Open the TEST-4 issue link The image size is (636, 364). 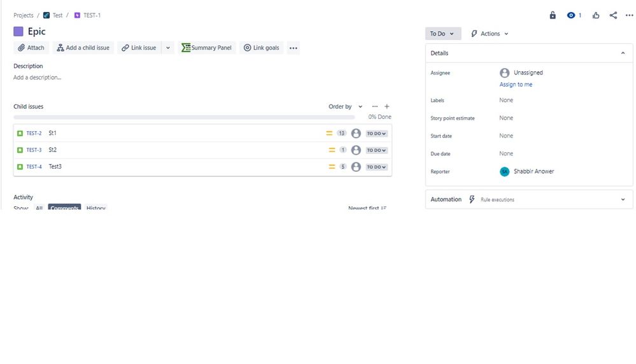point(34,167)
